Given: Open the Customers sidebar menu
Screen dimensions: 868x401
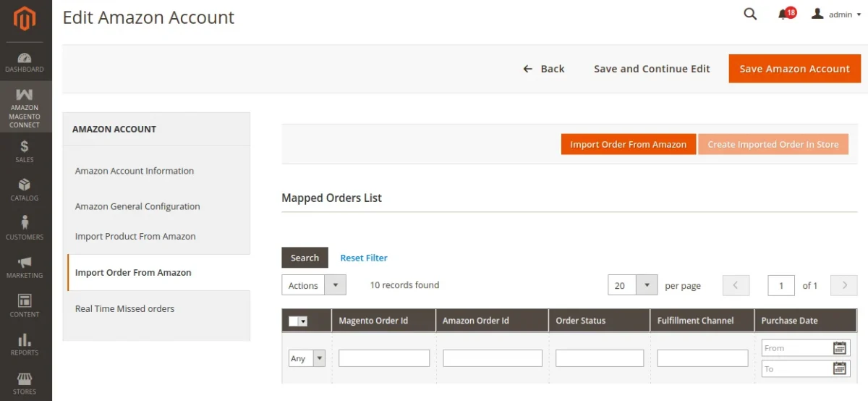Looking at the screenshot, I should [x=25, y=228].
